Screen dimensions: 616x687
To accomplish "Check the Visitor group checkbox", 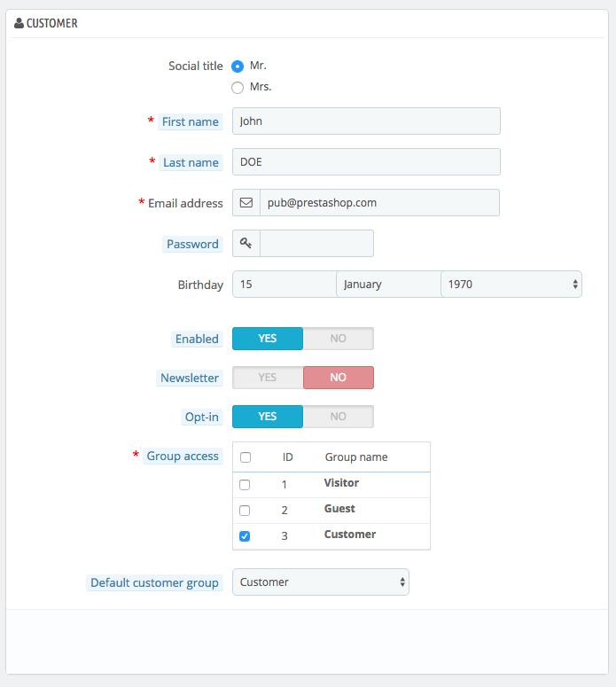I will click(245, 485).
